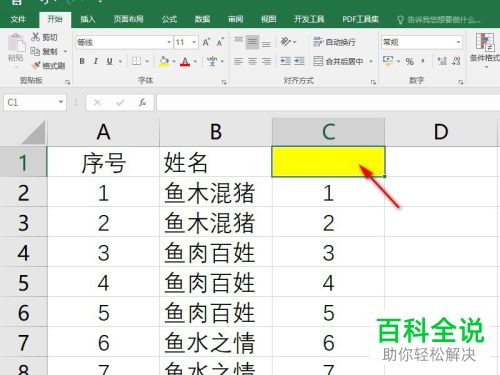
Task: Open the borders dropdown arrow
Action: click(147, 62)
